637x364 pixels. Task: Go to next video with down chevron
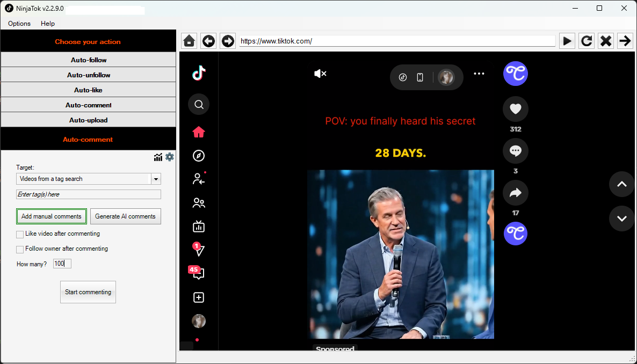point(621,219)
